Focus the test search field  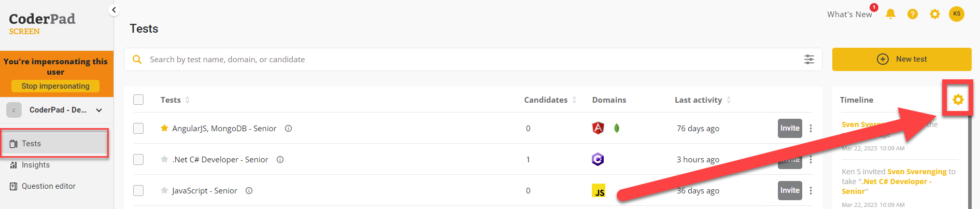click(x=466, y=60)
